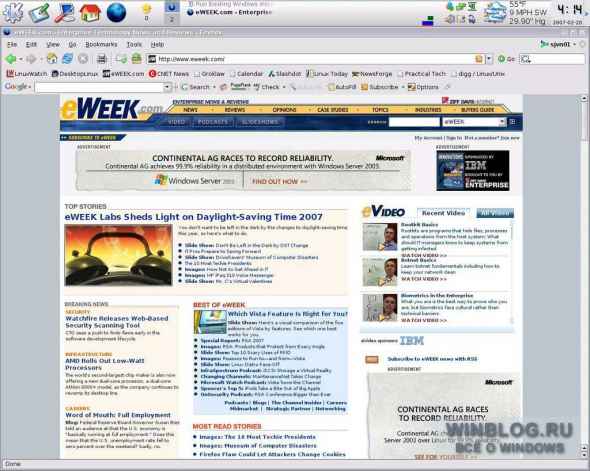Open the Tools menu
590x471 pixels.
[134, 44]
